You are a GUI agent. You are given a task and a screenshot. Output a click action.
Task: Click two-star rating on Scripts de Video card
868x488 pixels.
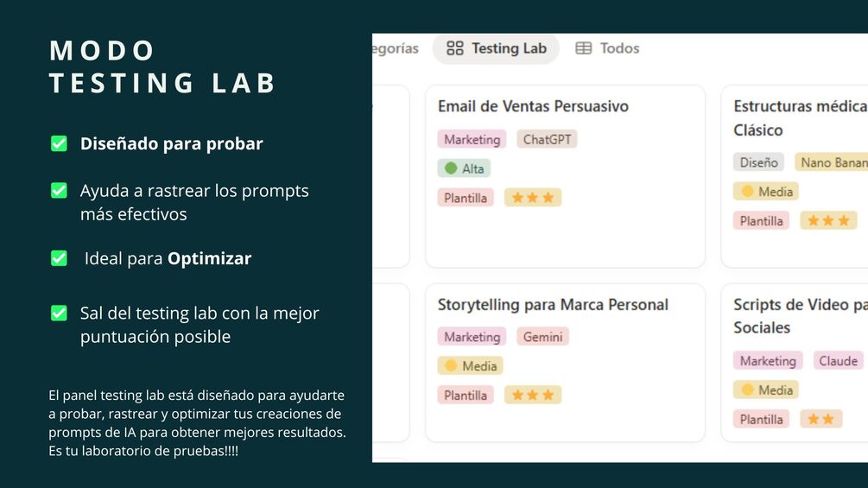821,419
